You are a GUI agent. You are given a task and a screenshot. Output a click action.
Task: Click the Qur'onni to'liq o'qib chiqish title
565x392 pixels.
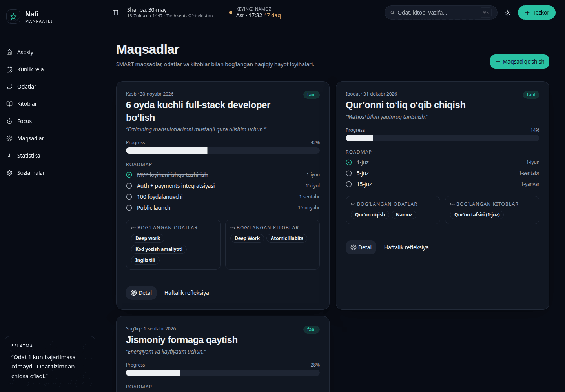pos(406,105)
